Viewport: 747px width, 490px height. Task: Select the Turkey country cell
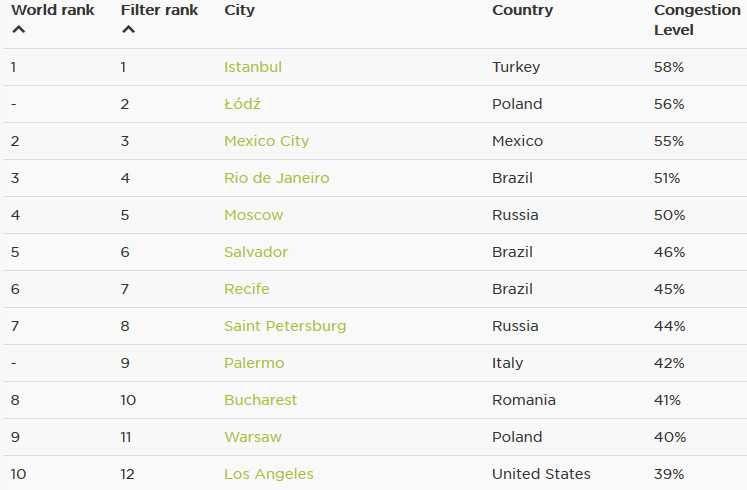516,67
